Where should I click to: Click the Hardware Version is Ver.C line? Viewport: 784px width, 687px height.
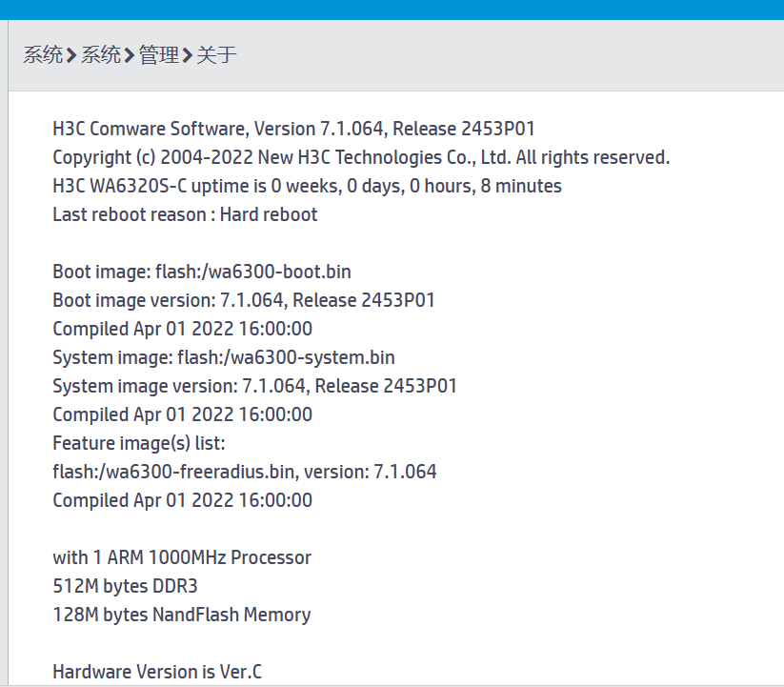point(157,672)
